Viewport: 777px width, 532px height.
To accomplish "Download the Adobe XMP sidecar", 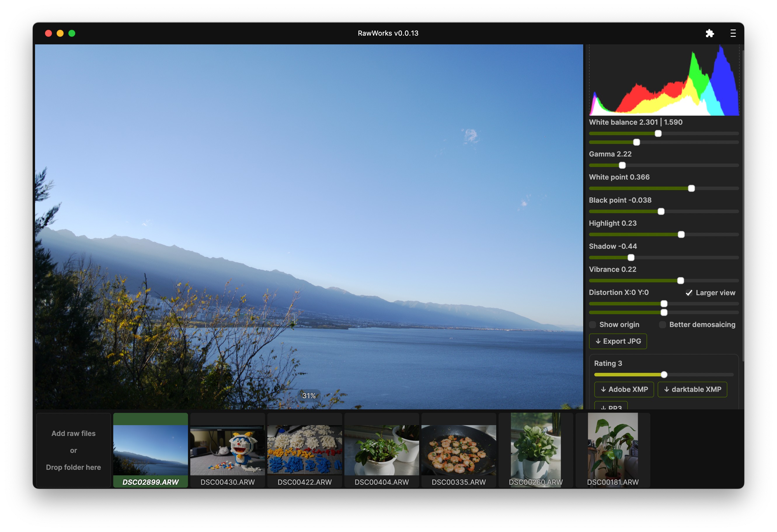I will [x=624, y=389].
